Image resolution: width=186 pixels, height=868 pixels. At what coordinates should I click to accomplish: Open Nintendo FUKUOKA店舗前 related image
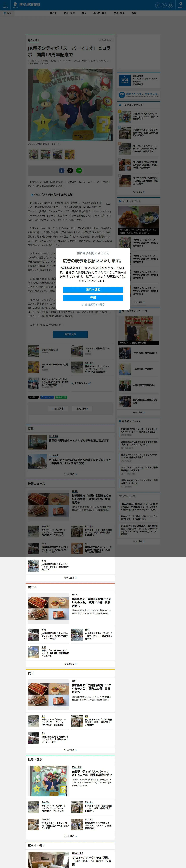coord(33,367)
